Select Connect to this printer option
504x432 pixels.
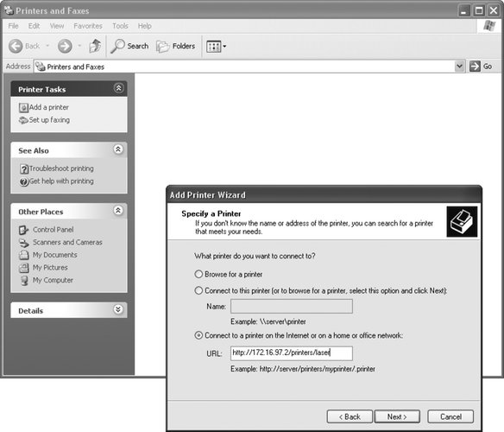pos(198,290)
